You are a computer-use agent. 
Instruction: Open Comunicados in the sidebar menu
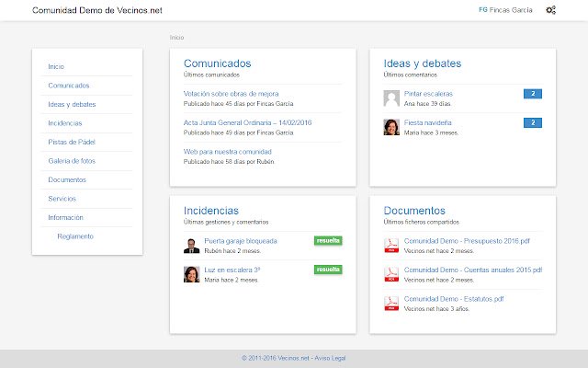tap(69, 86)
